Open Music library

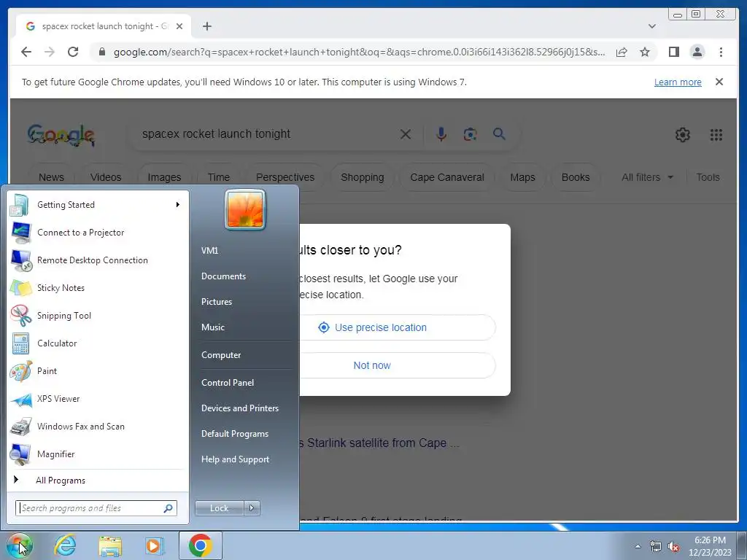pos(212,327)
